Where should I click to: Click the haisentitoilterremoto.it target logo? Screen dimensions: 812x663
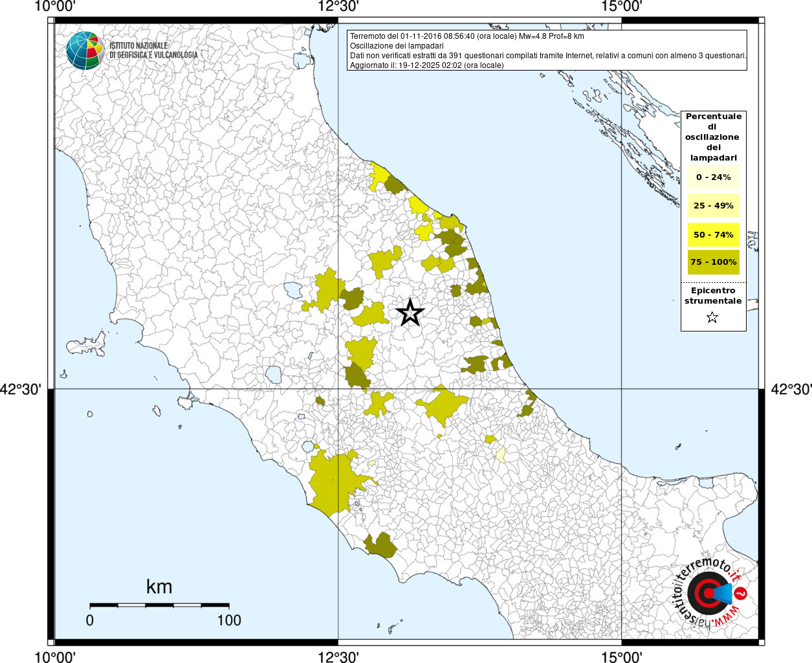pyautogui.click(x=708, y=593)
